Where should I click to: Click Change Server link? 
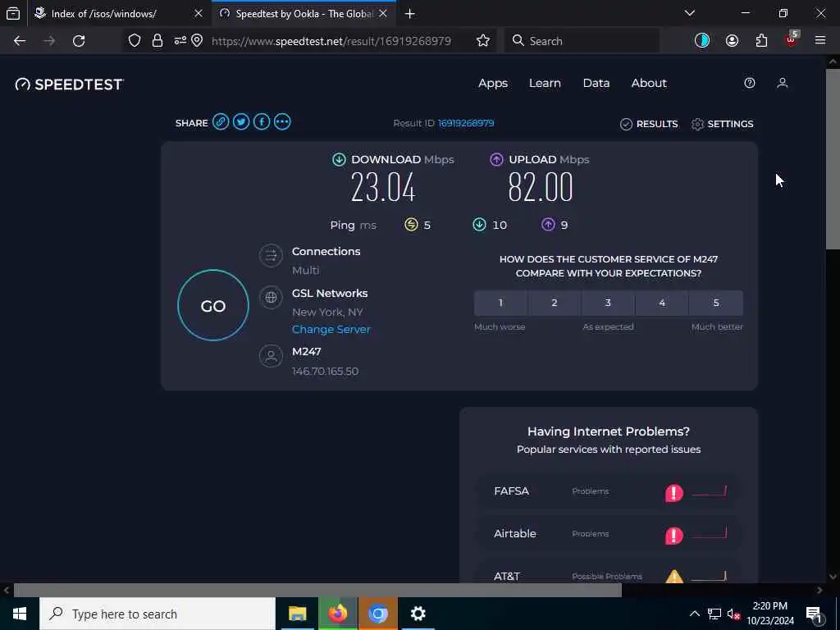click(331, 329)
